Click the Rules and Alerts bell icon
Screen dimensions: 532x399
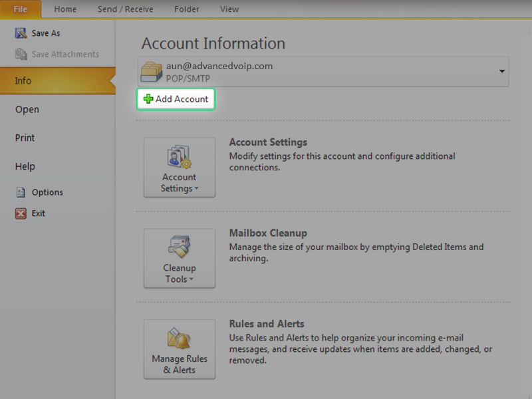click(179, 338)
